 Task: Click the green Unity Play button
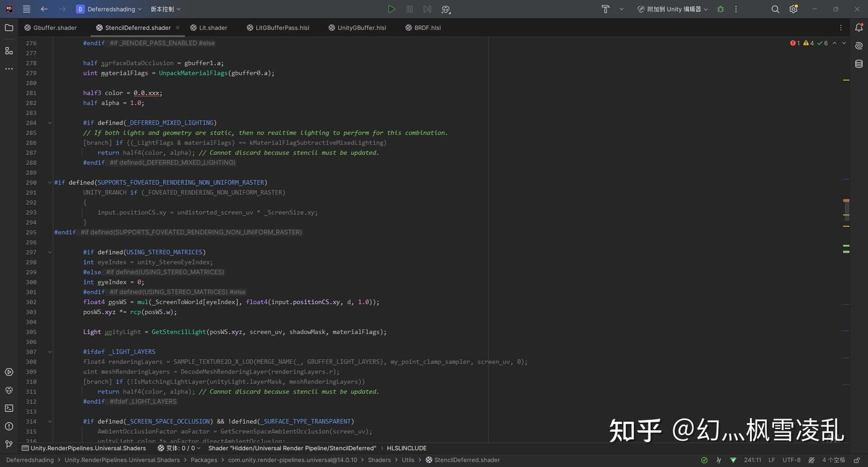point(391,9)
